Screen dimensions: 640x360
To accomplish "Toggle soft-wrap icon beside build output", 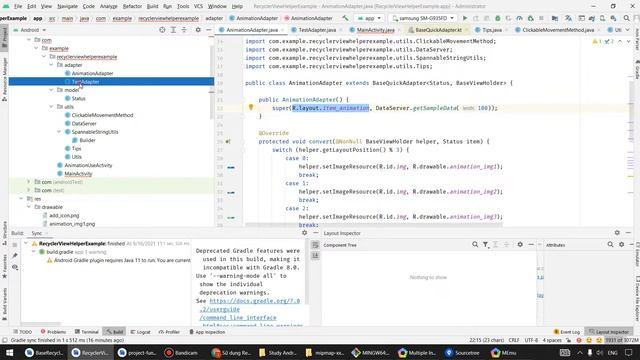I will pos(315,245).
